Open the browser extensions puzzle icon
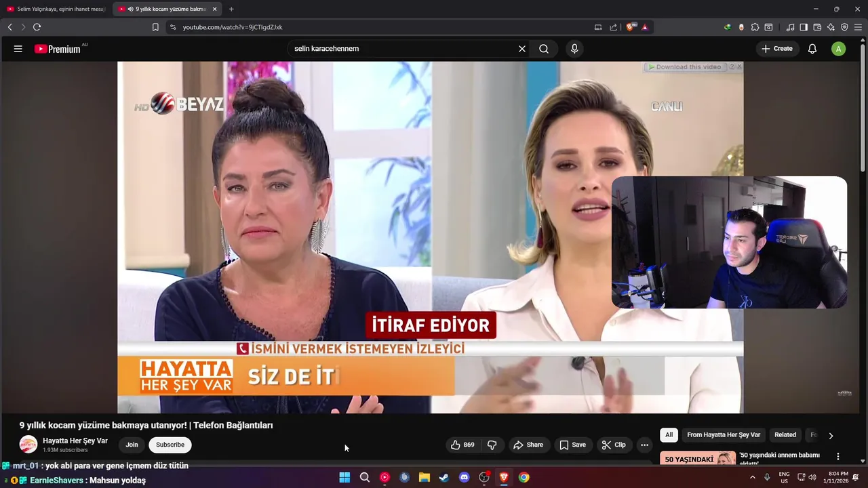The width and height of the screenshot is (868, 488). (755, 27)
